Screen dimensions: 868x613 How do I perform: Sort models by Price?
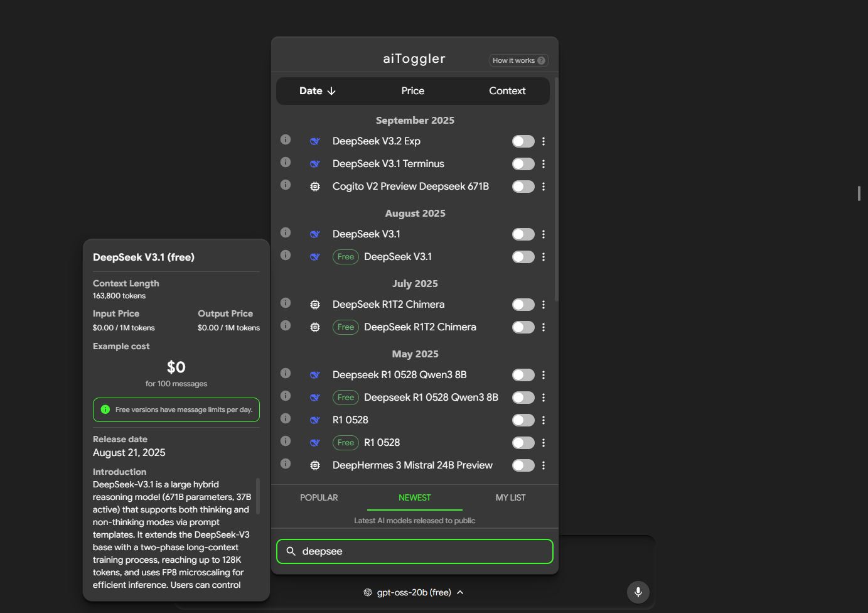(412, 91)
